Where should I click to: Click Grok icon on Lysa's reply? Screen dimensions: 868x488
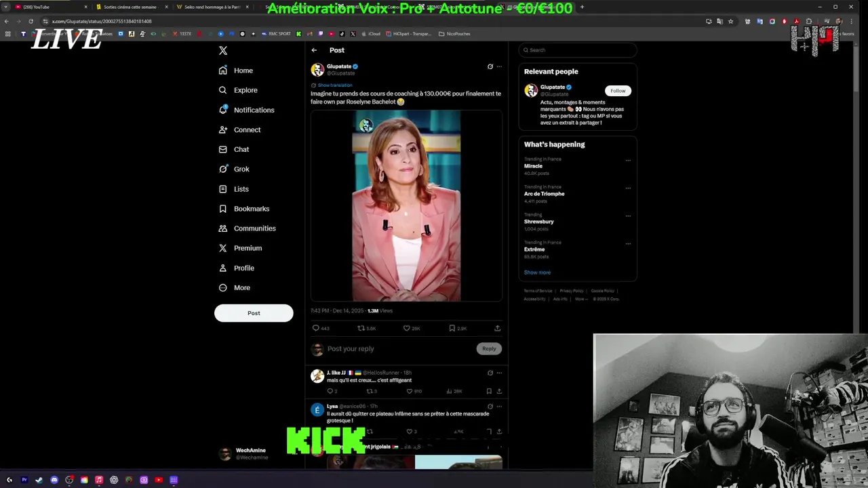coord(490,407)
